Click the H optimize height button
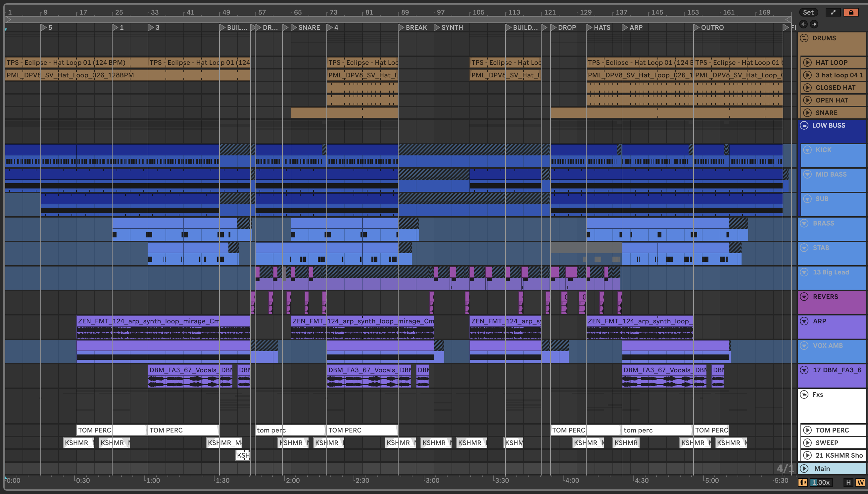 click(848, 482)
